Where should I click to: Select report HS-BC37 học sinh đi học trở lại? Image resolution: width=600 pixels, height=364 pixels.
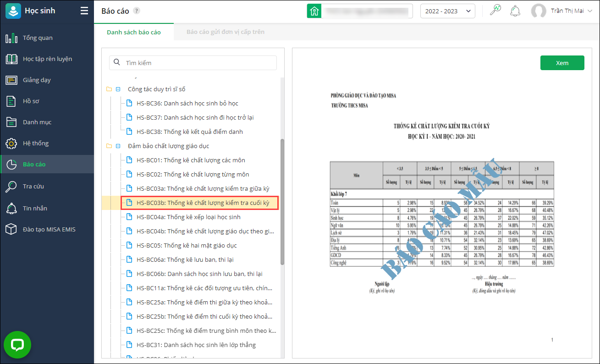point(195,117)
